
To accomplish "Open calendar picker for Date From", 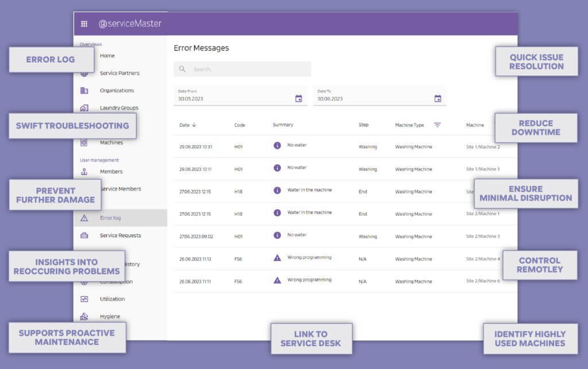I will pyautogui.click(x=299, y=99).
